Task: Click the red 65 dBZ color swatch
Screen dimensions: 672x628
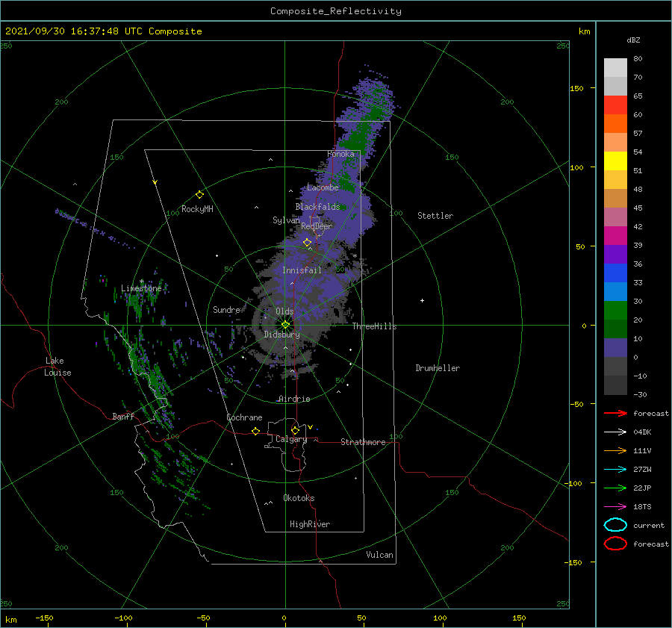Action: 615,105
